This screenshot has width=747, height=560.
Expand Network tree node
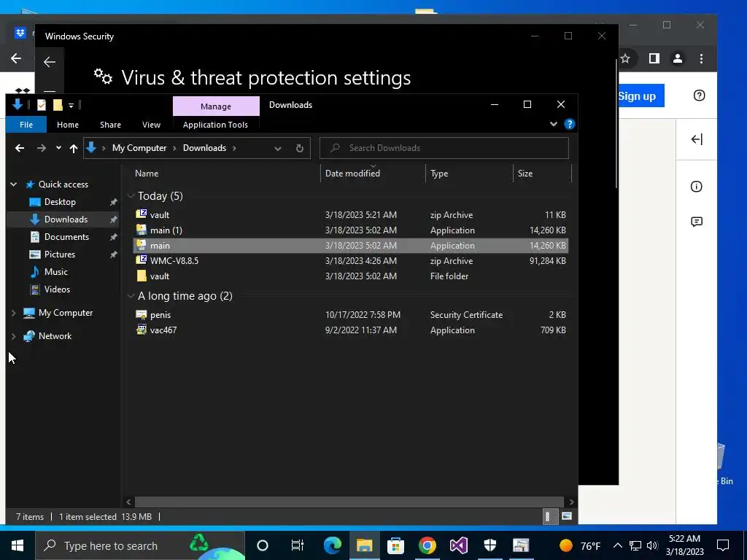[x=13, y=336]
